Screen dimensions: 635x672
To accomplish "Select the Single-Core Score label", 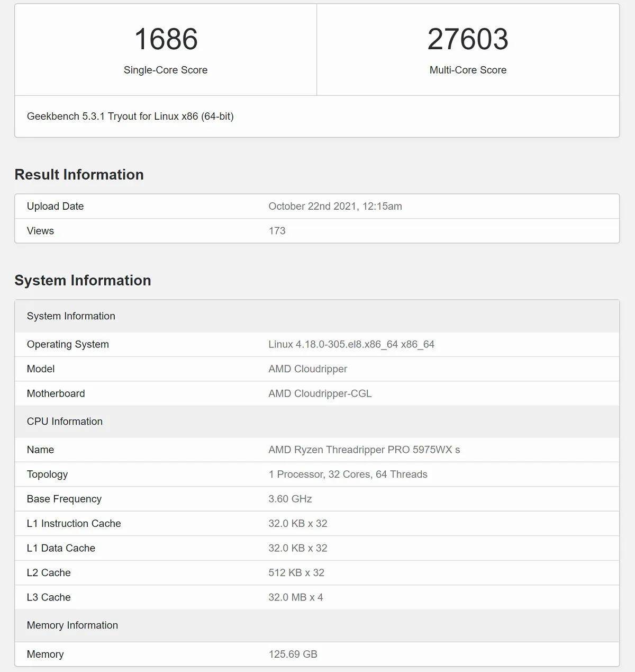I will coord(166,70).
